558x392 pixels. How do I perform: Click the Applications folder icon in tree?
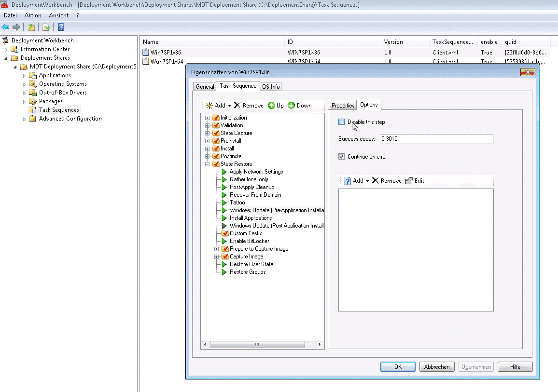click(x=33, y=75)
